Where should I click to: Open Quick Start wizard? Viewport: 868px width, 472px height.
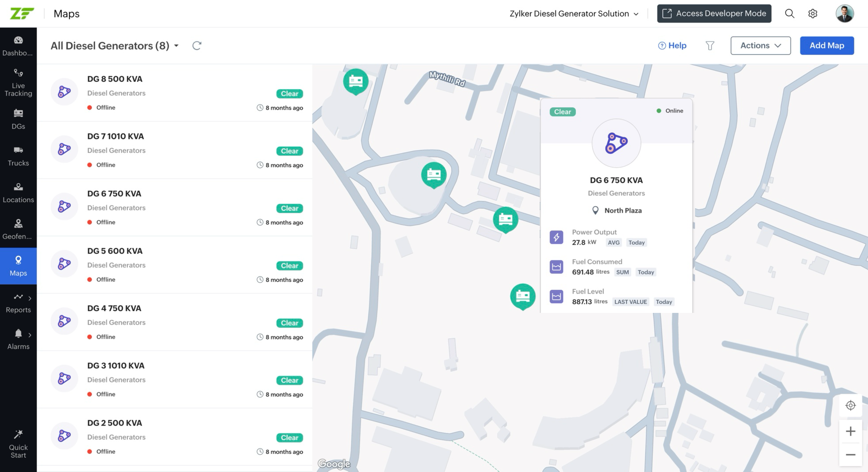pyautogui.click(x=18, y=444)
